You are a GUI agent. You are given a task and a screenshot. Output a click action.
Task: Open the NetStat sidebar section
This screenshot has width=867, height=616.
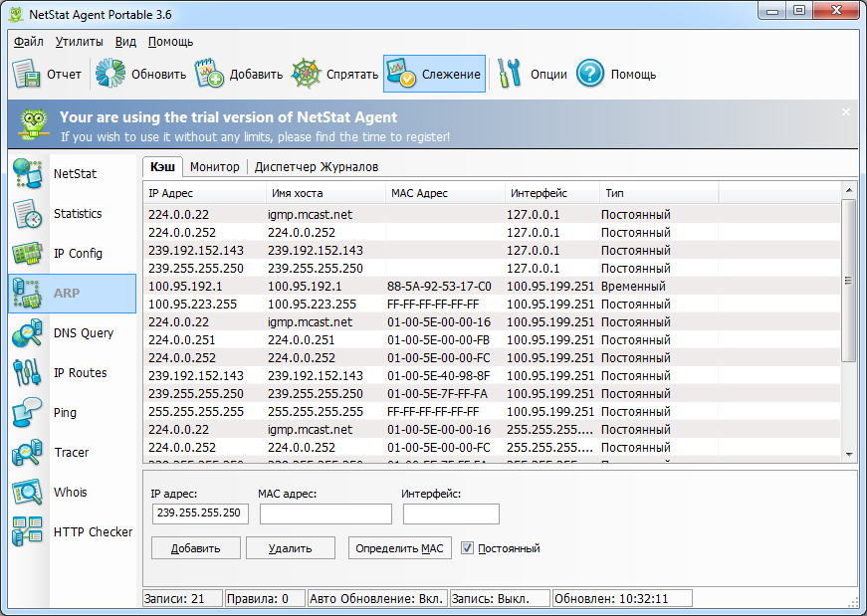[x=72, y=173]
